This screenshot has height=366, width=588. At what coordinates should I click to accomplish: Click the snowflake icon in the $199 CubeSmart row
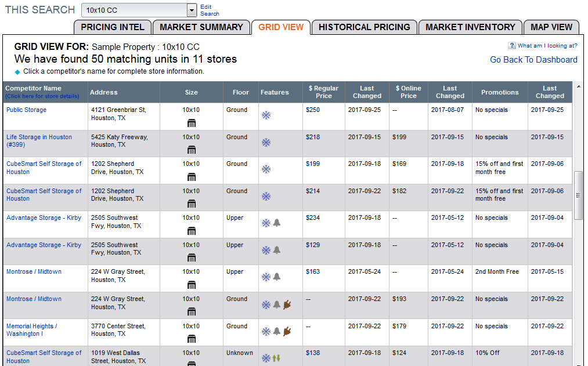(x=266, y=169)
